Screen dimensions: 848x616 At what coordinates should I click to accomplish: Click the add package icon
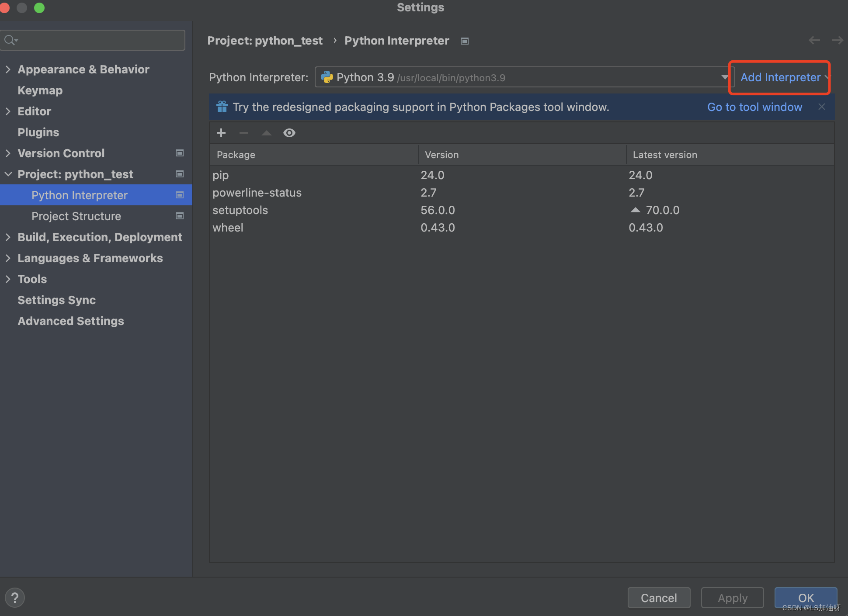coord(222,134)
